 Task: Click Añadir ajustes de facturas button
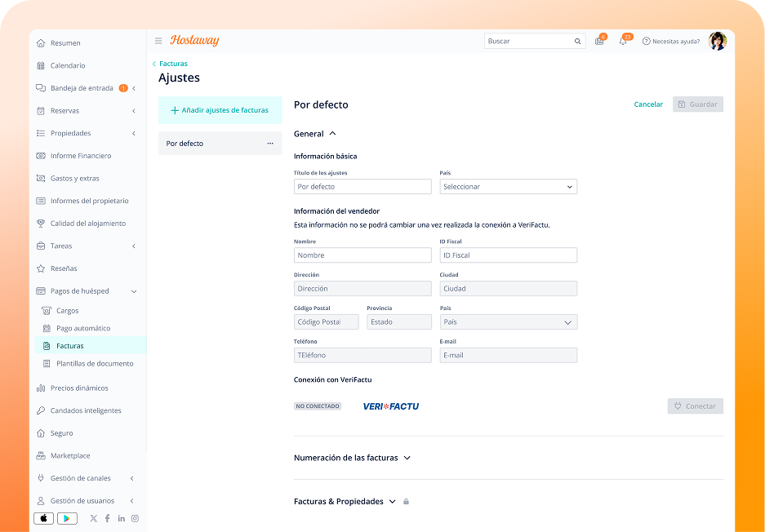(x=220, y=110)
